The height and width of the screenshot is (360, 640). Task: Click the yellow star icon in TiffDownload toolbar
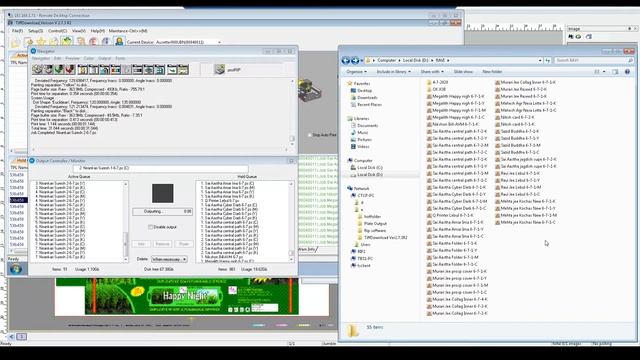[41, 42]
